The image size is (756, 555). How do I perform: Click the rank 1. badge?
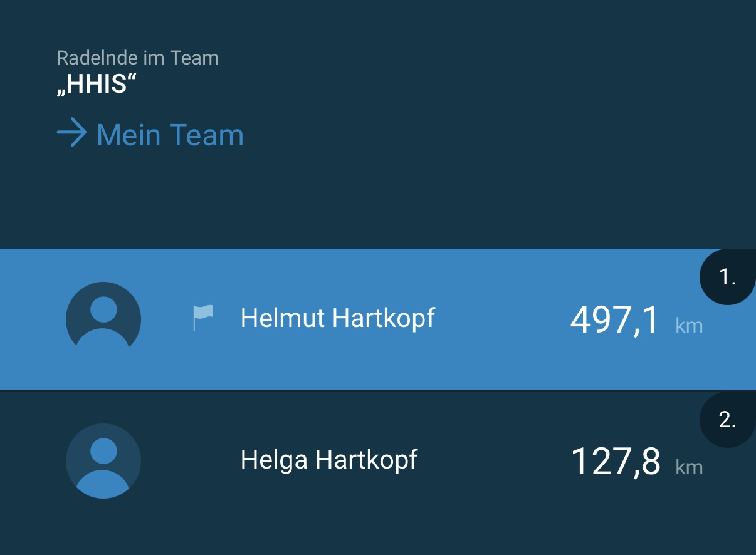click(728, 277)
